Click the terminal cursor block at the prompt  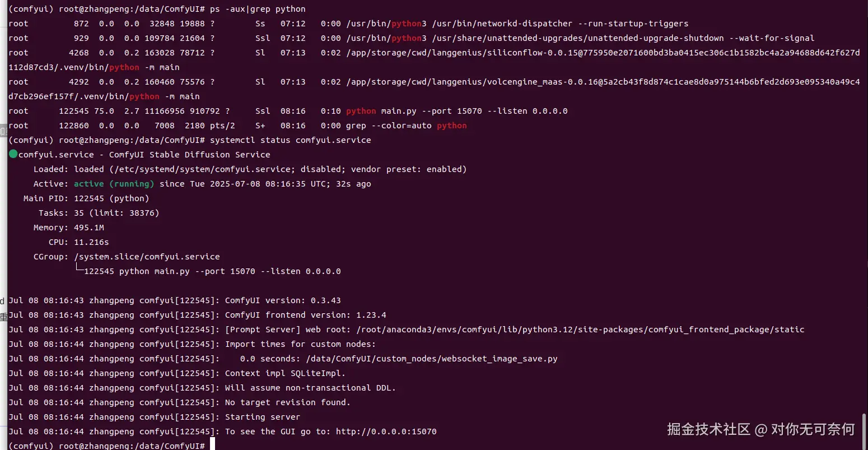click(212, 445)
